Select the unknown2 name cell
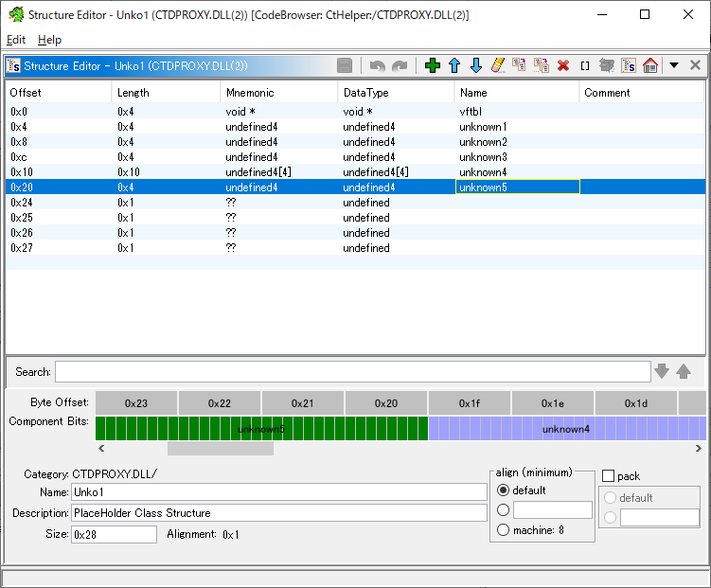The width and height of the screenshot is (711, 588). tap(517, 142)
